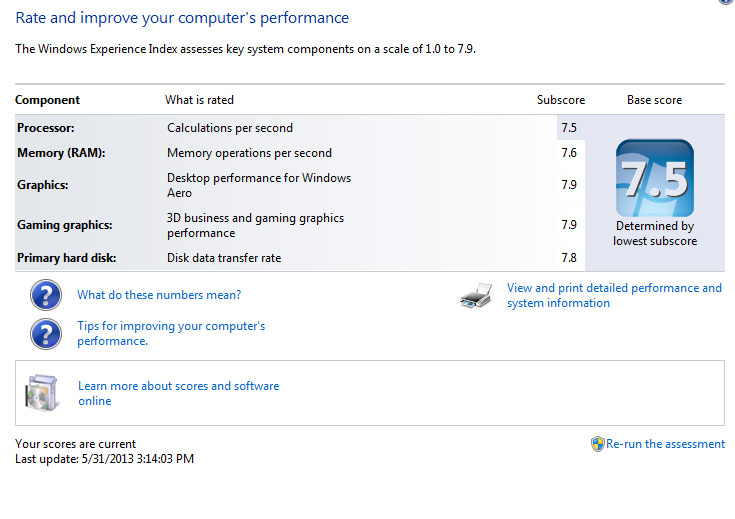Select the 'Memory (RAM):' row label
This screenshot has width=735, height=519.
tap(61, 153)
